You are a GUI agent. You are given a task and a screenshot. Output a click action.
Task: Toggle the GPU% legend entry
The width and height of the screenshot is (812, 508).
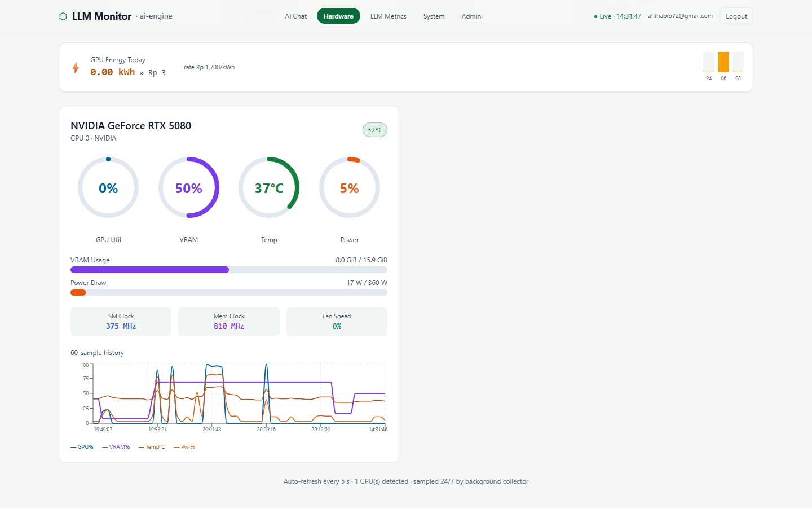[x=82, y=447]
